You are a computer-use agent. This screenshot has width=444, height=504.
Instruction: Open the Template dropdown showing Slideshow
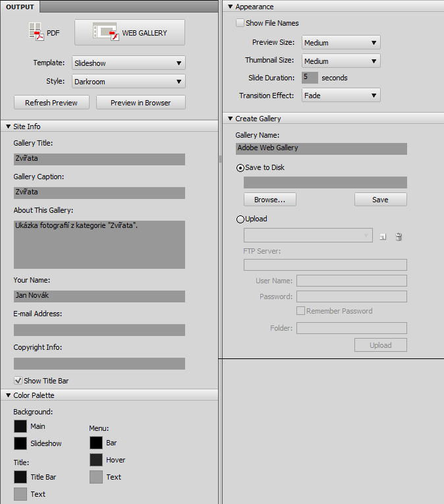128,63
